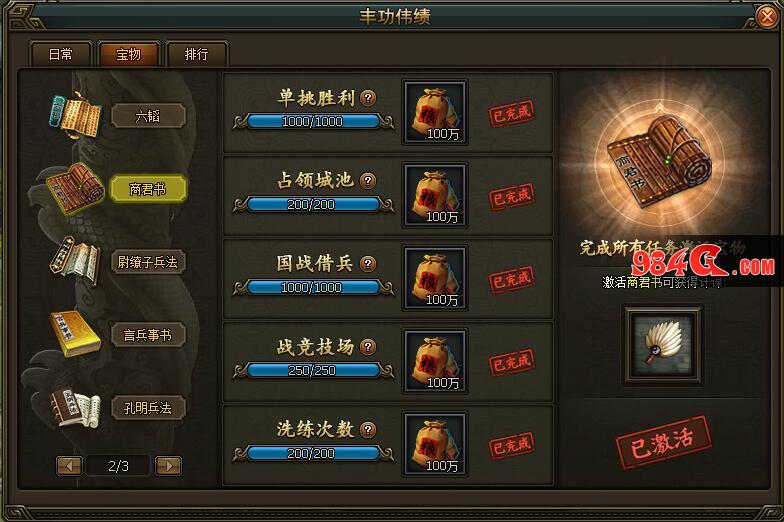This screenshot has height=522, width=784.
Task: Click the question mark next to 洗练次数
Action: point(368,430)
